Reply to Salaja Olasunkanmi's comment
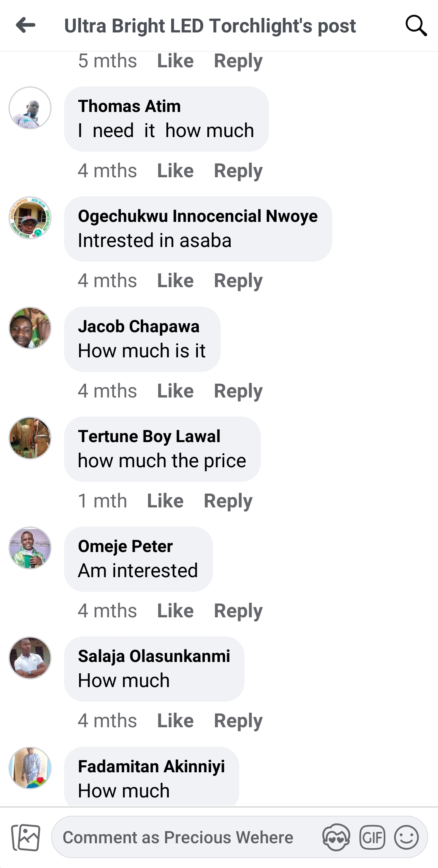 point(238,721)
